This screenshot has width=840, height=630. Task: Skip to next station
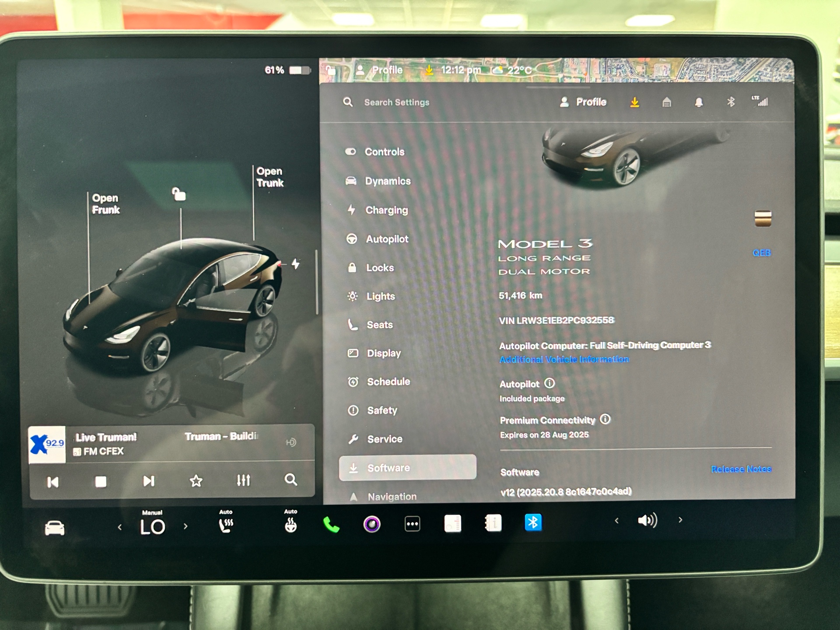pos(149,481)
